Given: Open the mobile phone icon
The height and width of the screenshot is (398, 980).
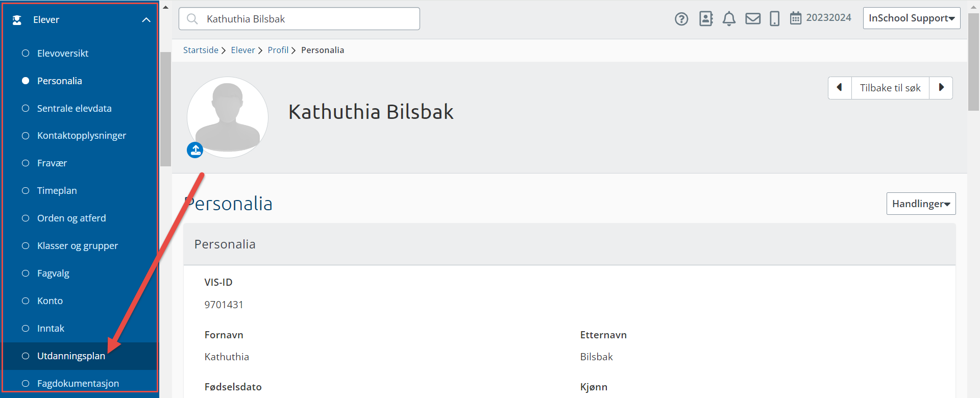Looking at the screenshot, I should (774, 19).
